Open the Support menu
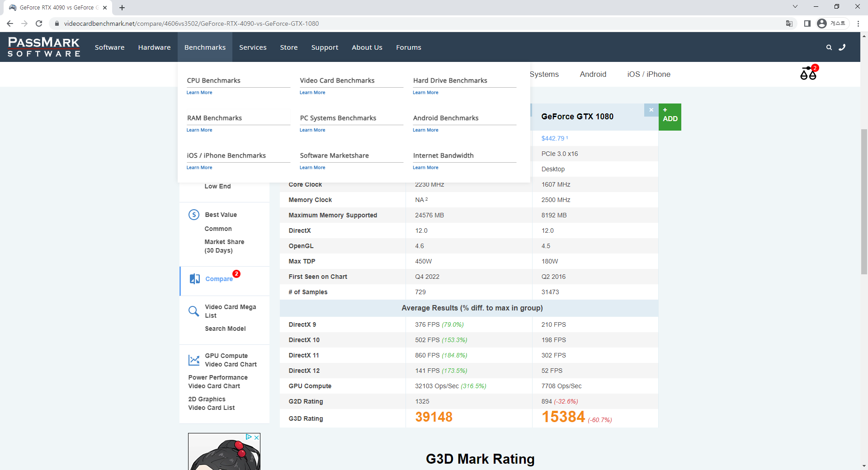Screen dimensions: 868x470 pyautogui.click(x=325, y=47)
